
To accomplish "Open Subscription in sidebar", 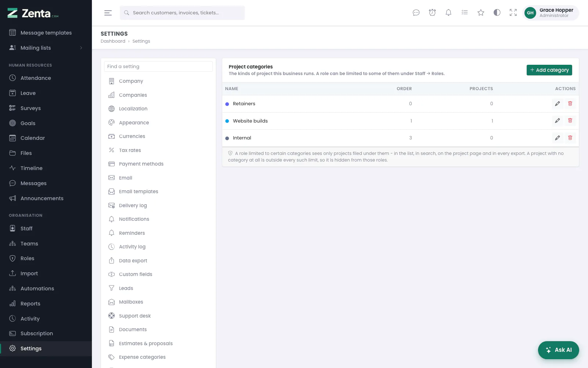I will click(46, 333).
